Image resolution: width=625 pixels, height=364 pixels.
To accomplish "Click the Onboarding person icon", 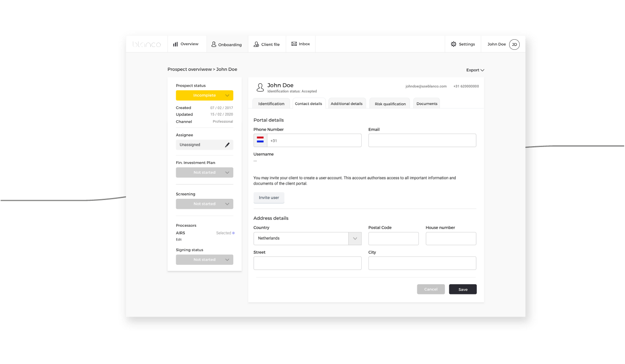I will [x=214, y=44].
